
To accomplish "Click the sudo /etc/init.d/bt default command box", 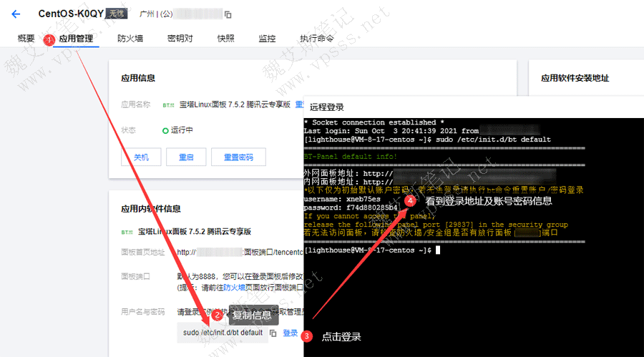I will pos(223,333).
